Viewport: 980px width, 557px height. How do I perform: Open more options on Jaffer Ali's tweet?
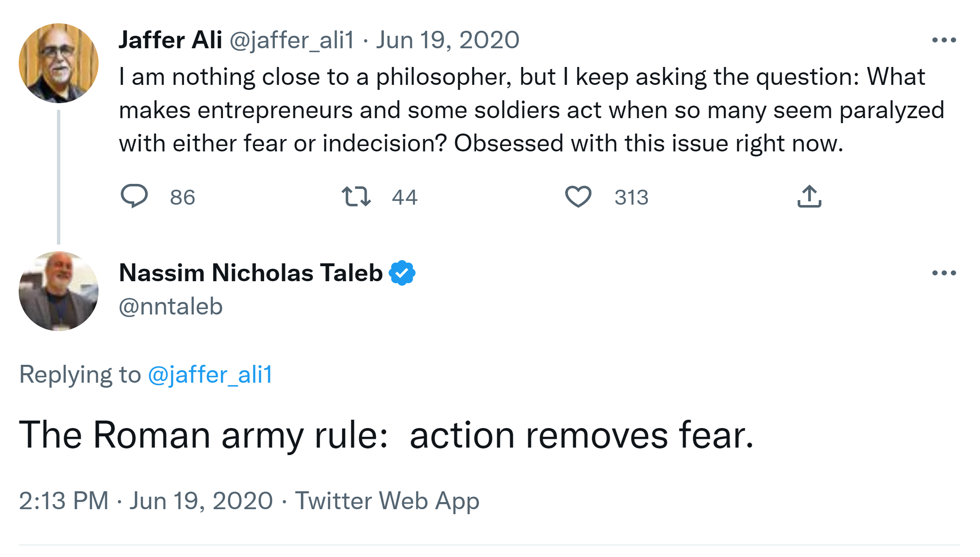point(944,40)
